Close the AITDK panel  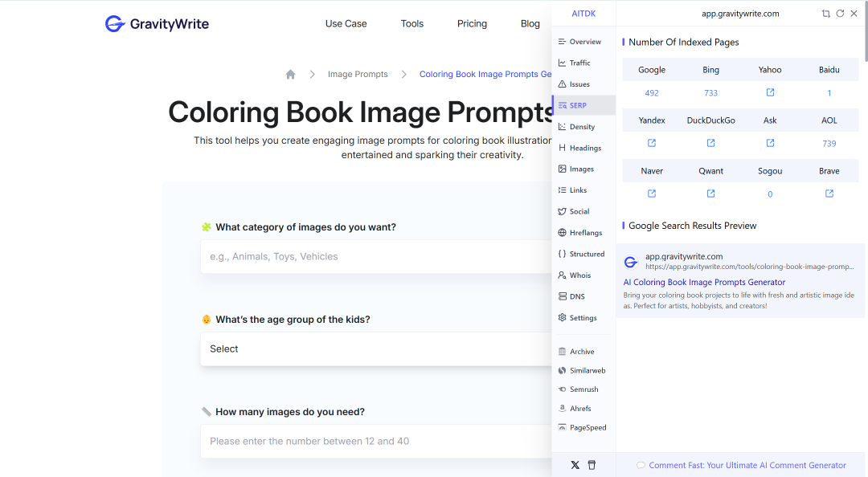click(854, 14)
